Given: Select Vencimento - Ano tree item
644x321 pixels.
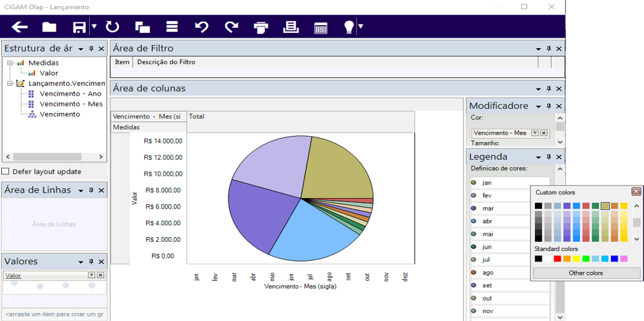Looking at the screenshot, I should click(71, 94).
